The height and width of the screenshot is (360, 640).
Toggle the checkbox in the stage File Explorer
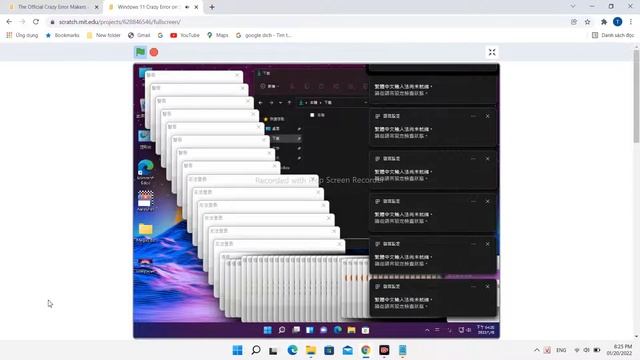(x=312, y=115)
